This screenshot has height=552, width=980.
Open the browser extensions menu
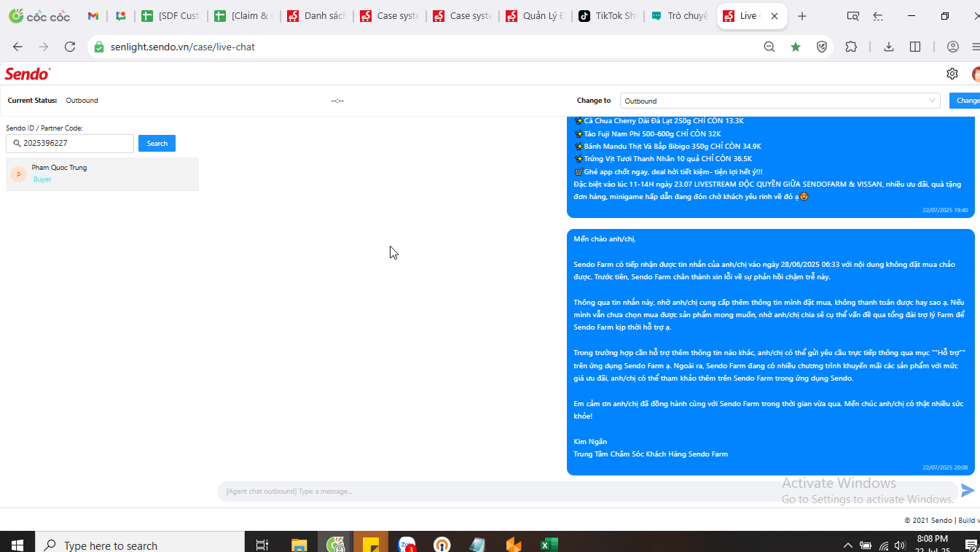tap(851, 47)
